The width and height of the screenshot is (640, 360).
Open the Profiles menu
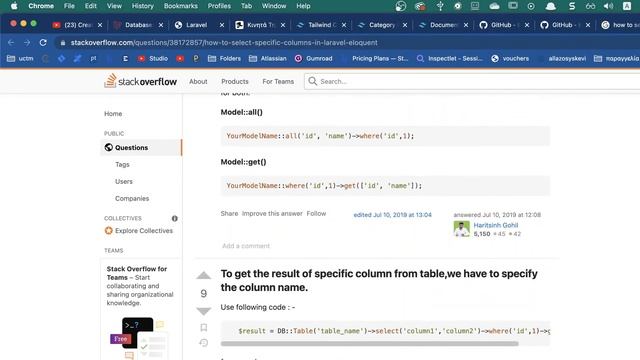[x=219, y=6]
